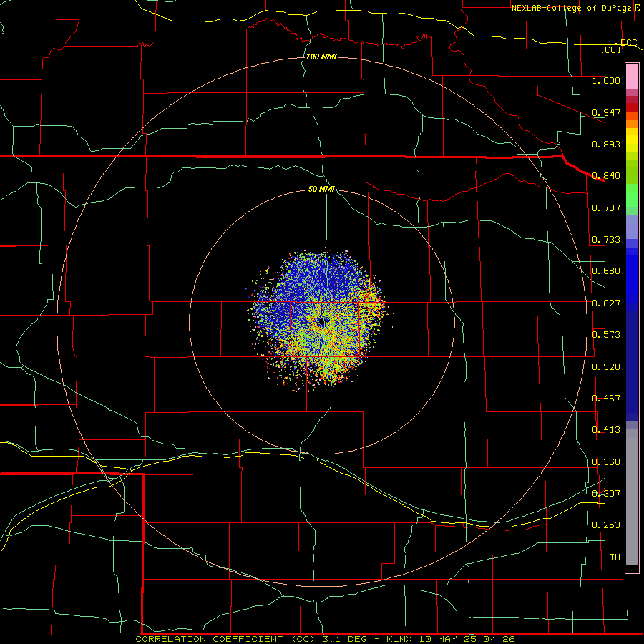Click the "TH" threshold label on the scale
Viewport: 644px width, 644px height.
(x=615, y=557)
